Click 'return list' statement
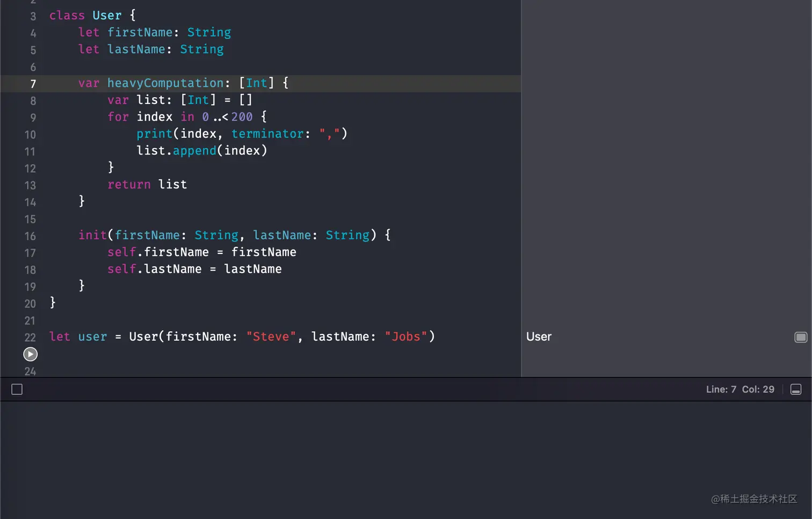The image size is (812, 519). pyautogui.click(x=147, y=185)
